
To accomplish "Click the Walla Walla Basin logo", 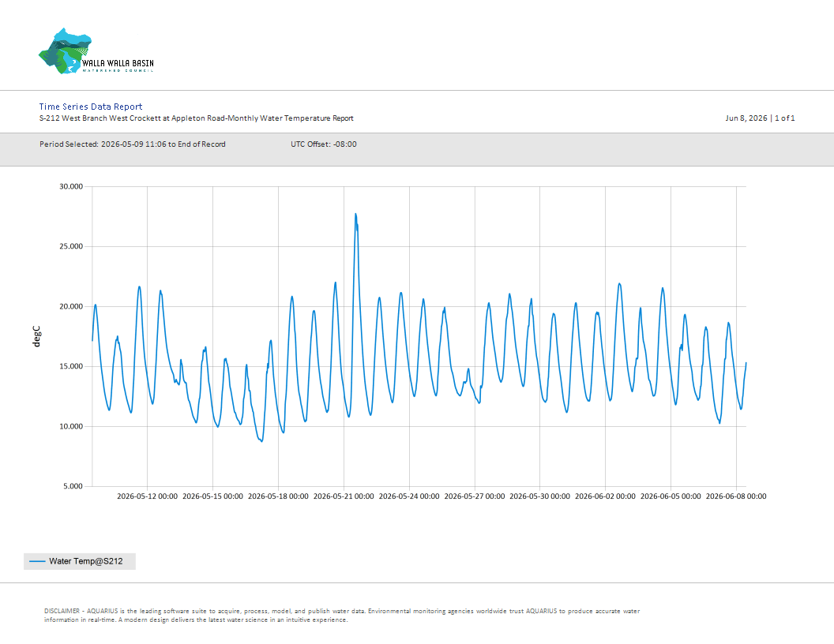I will pyautogui.click(x=96, y=51).
